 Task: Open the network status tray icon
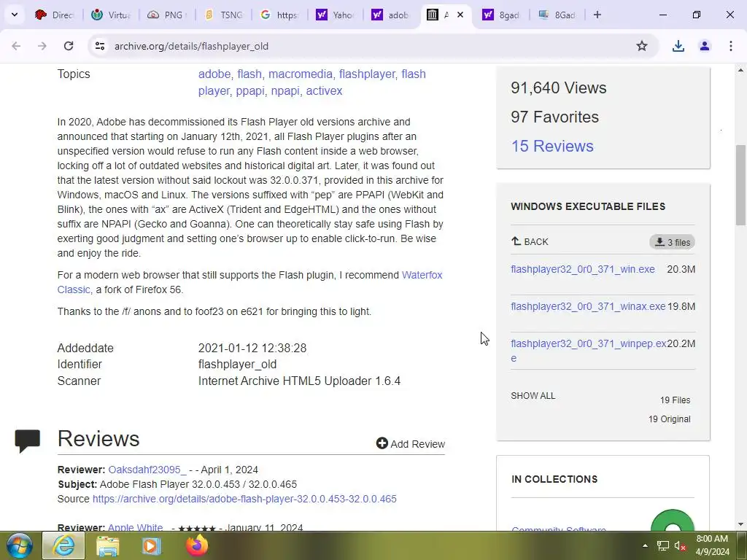(662, 545)
